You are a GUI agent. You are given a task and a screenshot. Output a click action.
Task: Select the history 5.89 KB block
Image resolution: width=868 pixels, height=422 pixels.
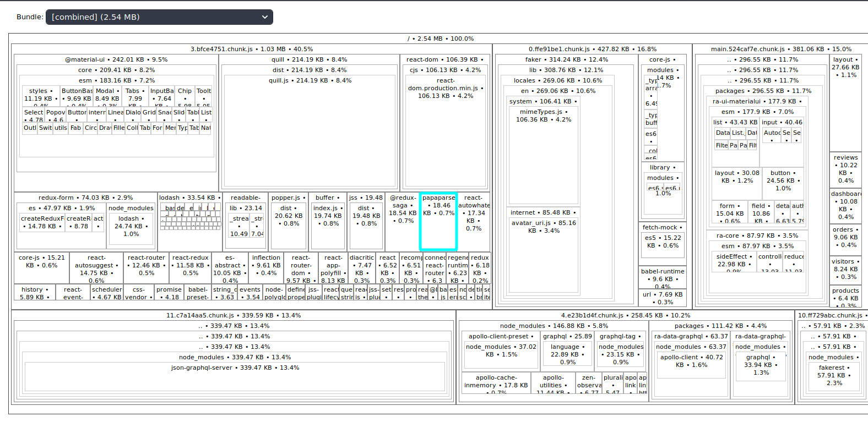point(35,292)
